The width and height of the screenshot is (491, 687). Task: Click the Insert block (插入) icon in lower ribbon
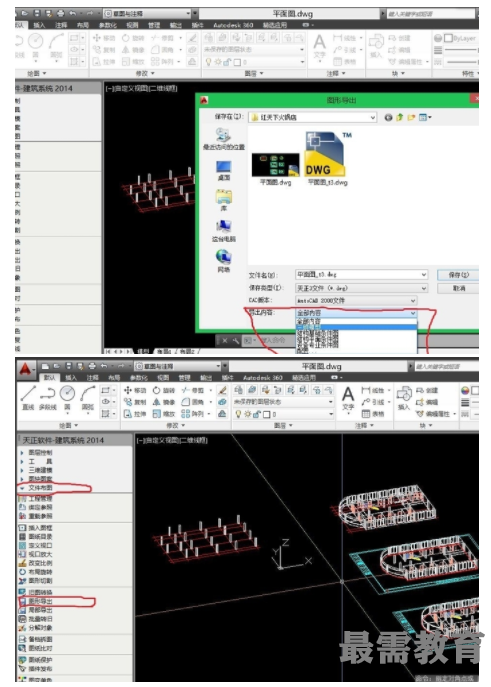click(404, 398)
